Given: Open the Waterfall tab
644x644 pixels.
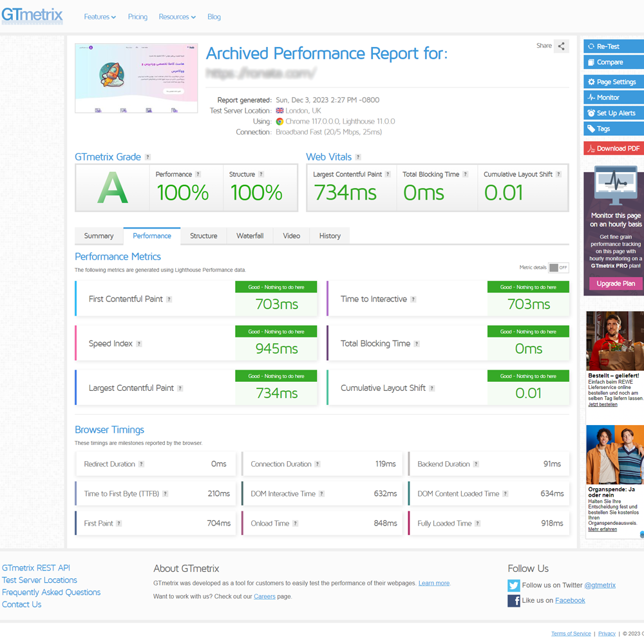Looking at the screenshot, I should point(250,236).
